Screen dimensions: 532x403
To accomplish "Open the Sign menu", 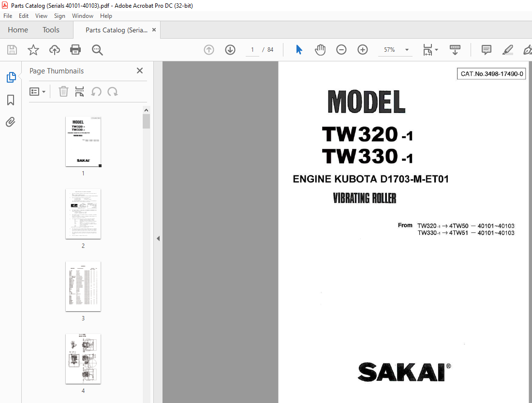I will [59, 16].
